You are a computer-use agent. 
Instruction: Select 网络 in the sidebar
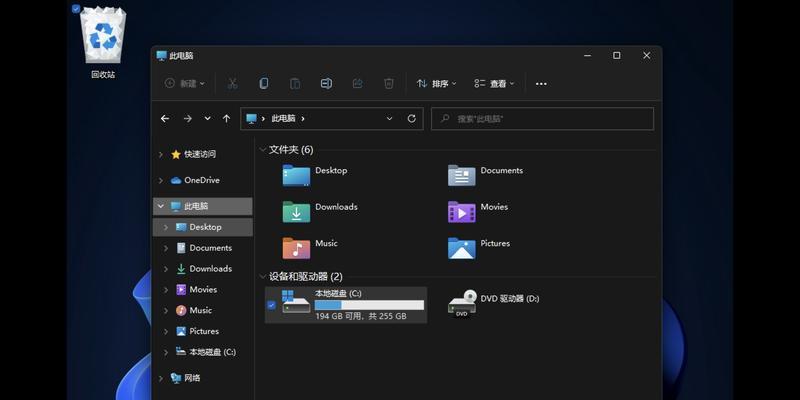click(x=192, y=378)
